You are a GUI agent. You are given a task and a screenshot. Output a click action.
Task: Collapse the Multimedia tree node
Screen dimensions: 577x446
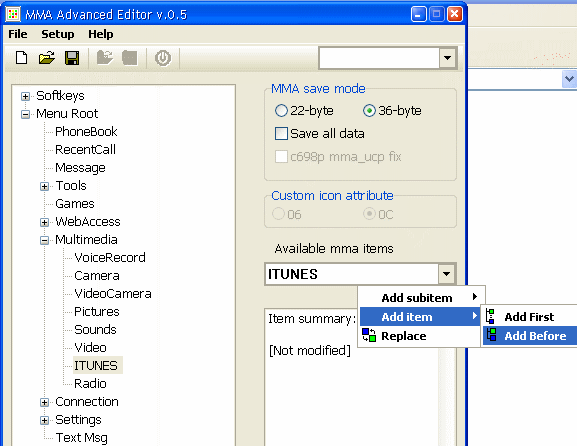tap(44, 241)
